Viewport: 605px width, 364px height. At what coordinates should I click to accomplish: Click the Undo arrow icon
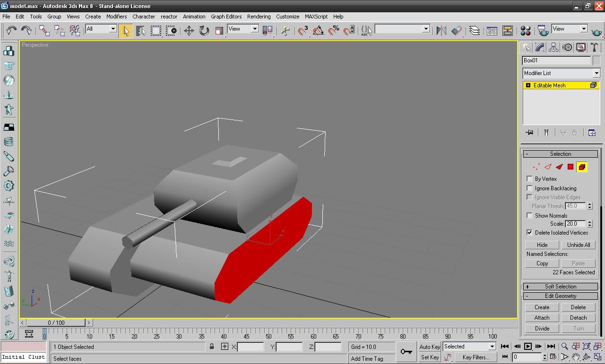pos(11,31)
